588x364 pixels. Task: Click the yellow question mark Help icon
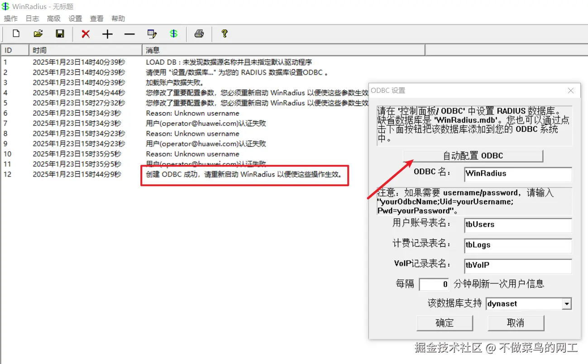[224, 34]
